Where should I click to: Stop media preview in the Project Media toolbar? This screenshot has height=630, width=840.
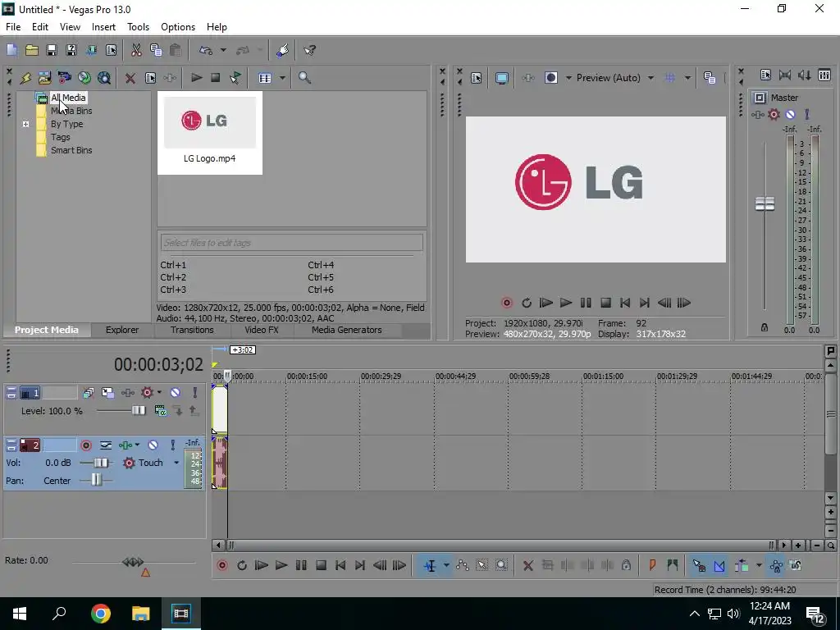point(216,78)
